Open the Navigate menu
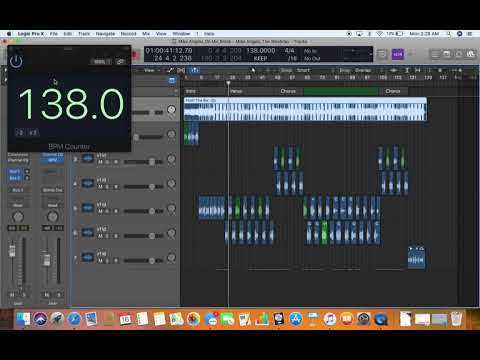This screenshot has height=360, width=480. tap(105, 34)
